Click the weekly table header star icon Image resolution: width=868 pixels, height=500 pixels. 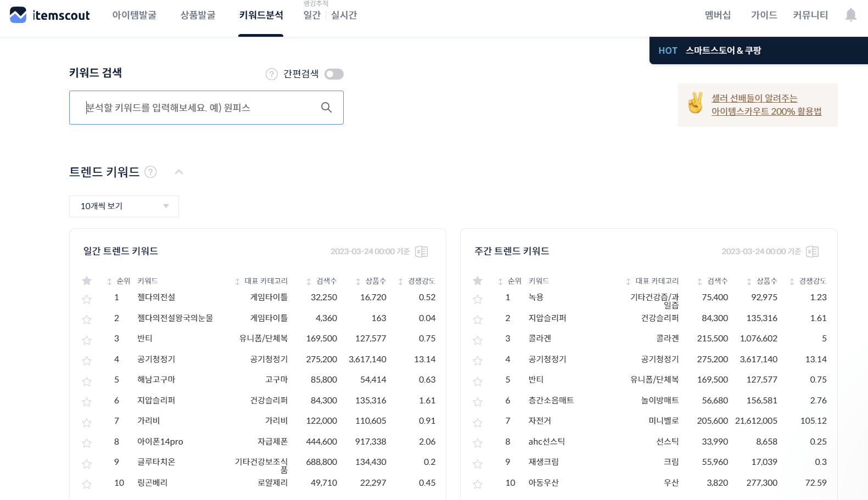[478, 281]
